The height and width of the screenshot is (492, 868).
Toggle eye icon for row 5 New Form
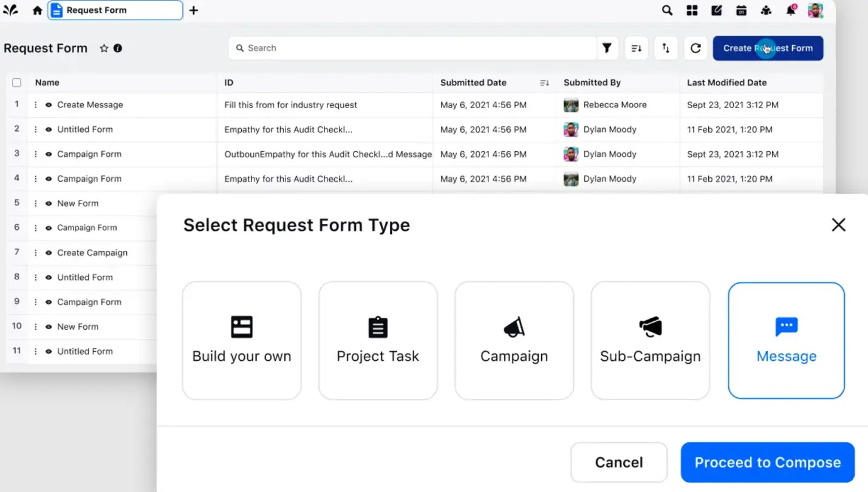coord(49,203)
